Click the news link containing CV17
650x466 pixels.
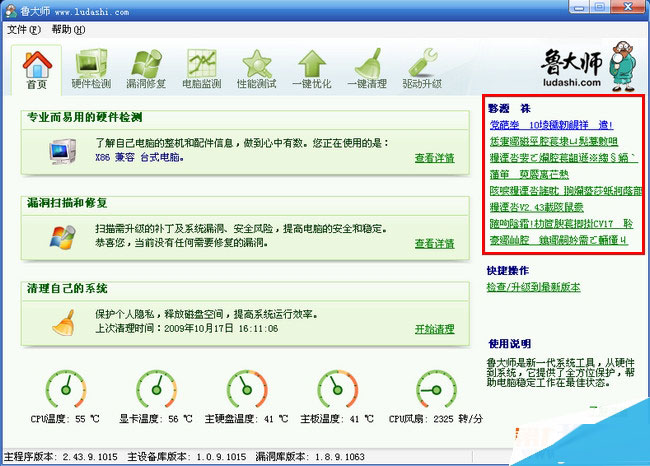point(561,224)
